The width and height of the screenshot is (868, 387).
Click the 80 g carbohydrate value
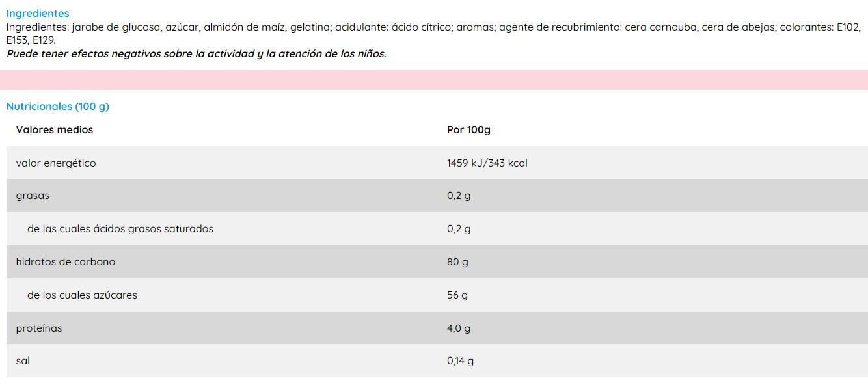(x=457, y=262)
